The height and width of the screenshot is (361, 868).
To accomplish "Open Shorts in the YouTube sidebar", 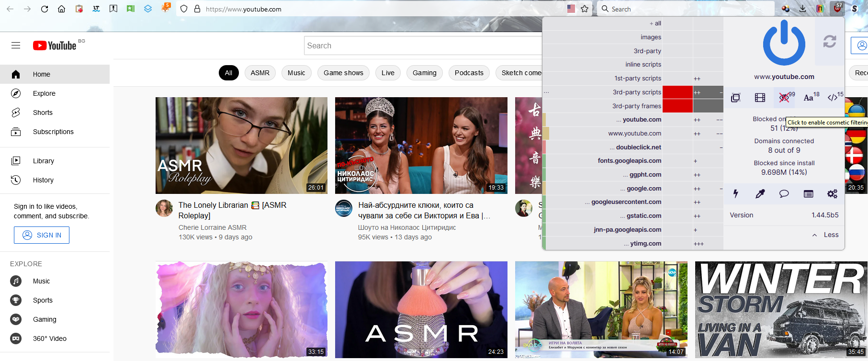I will pyautogui.click(x=55, y=113).
